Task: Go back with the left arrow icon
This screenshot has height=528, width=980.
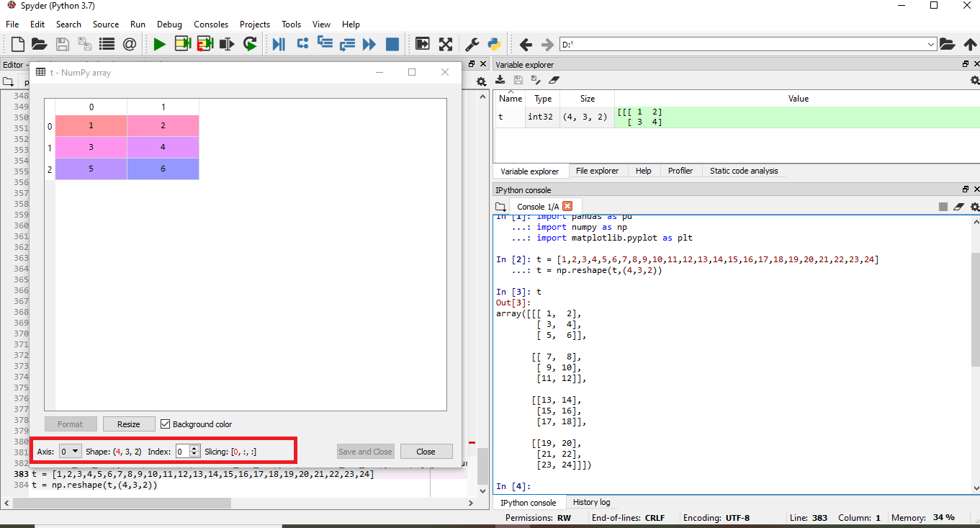Action: (526, 45)
